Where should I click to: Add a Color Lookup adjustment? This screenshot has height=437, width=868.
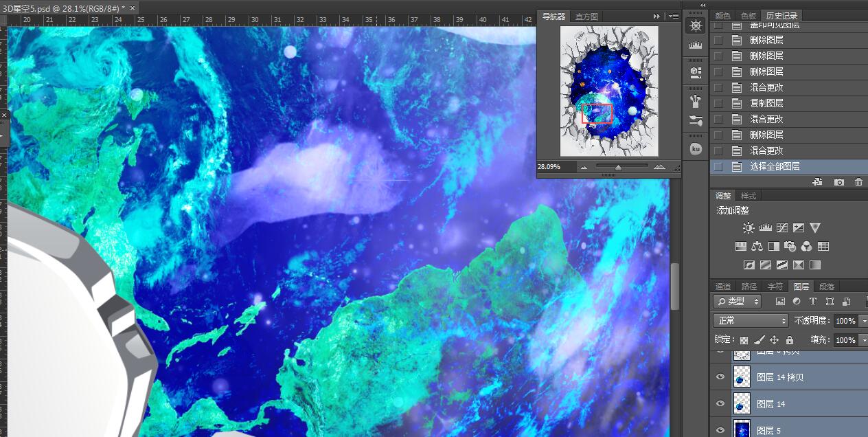tap(823, 246)
